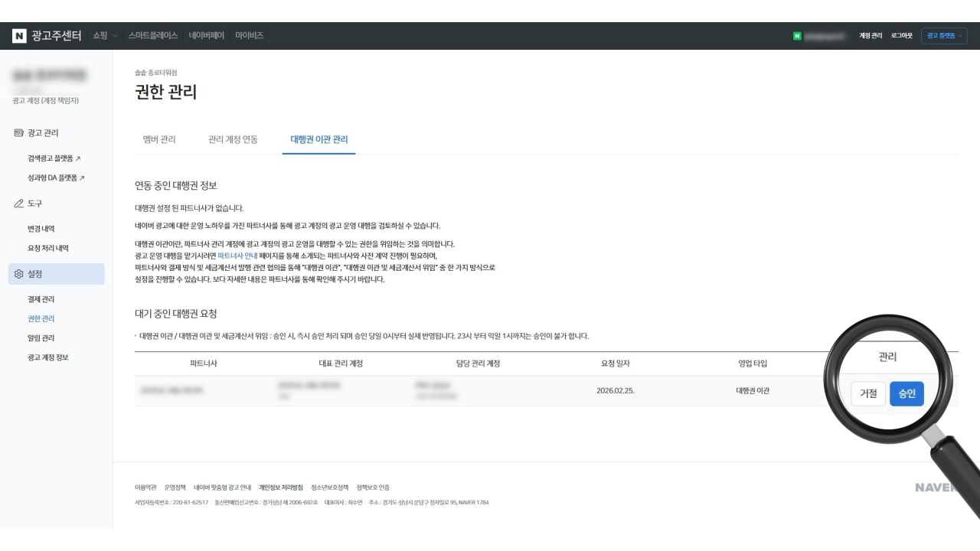Open 성과형 DA 플랫폼 external link
Screen dimensions: 980x551
coord(56,178)
